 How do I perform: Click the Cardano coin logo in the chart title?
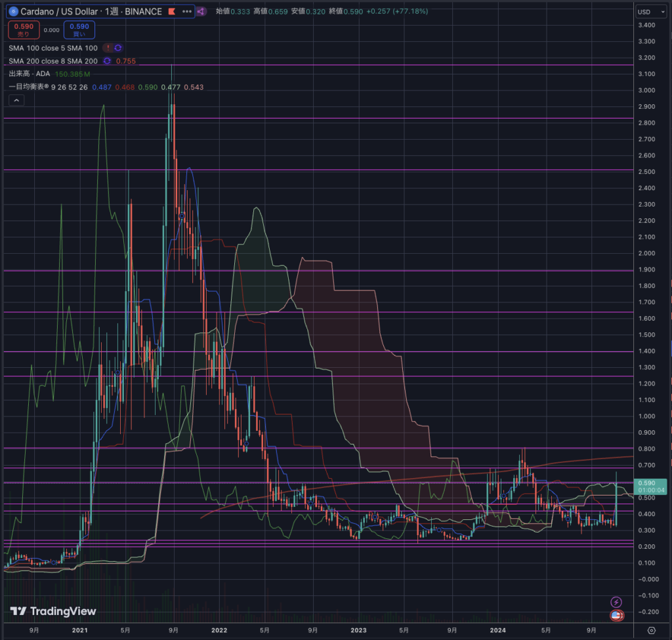(x=14, y=11)
